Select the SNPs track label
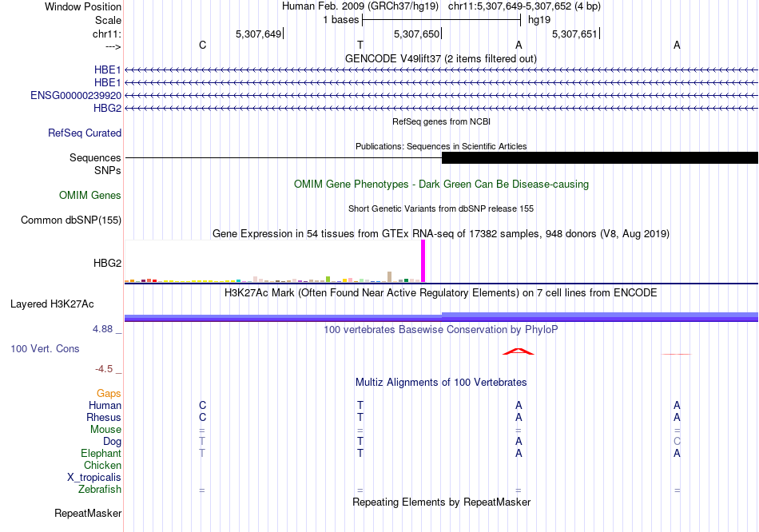 click(108, 170)
